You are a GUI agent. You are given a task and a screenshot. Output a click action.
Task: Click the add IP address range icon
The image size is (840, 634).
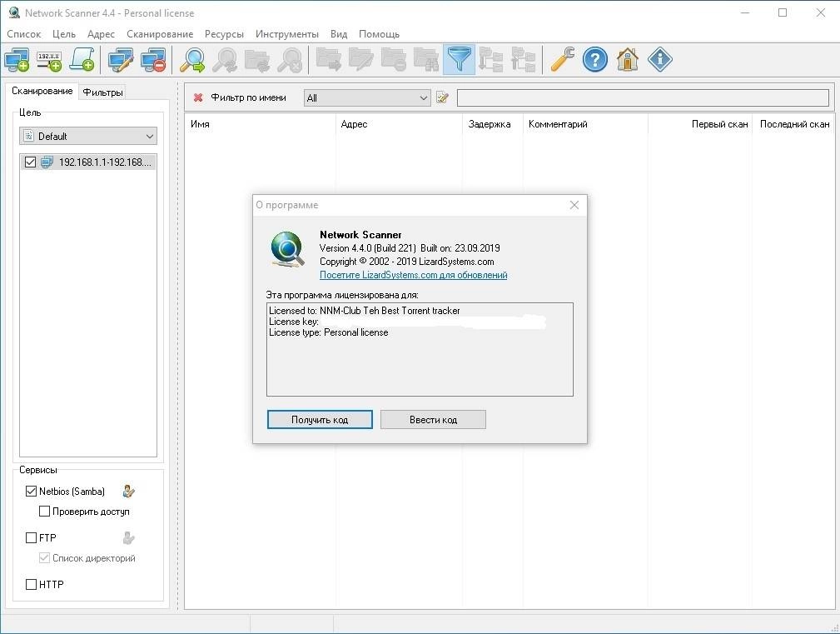(49, 59)
